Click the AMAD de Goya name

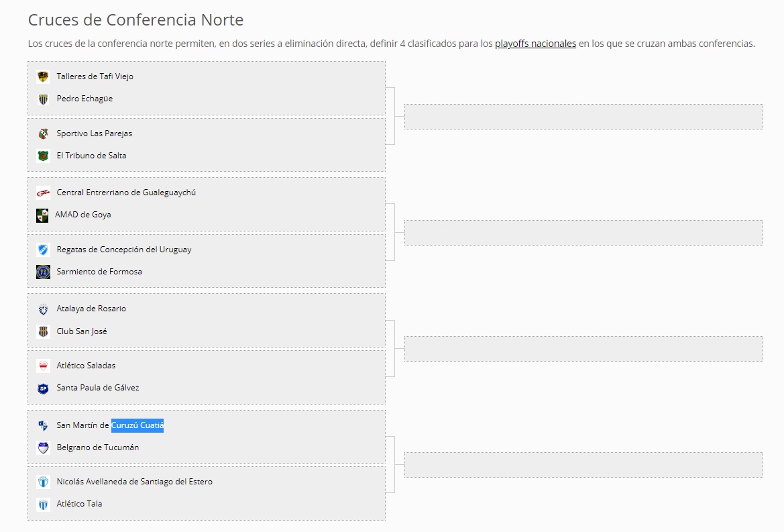tap(83, 215)
